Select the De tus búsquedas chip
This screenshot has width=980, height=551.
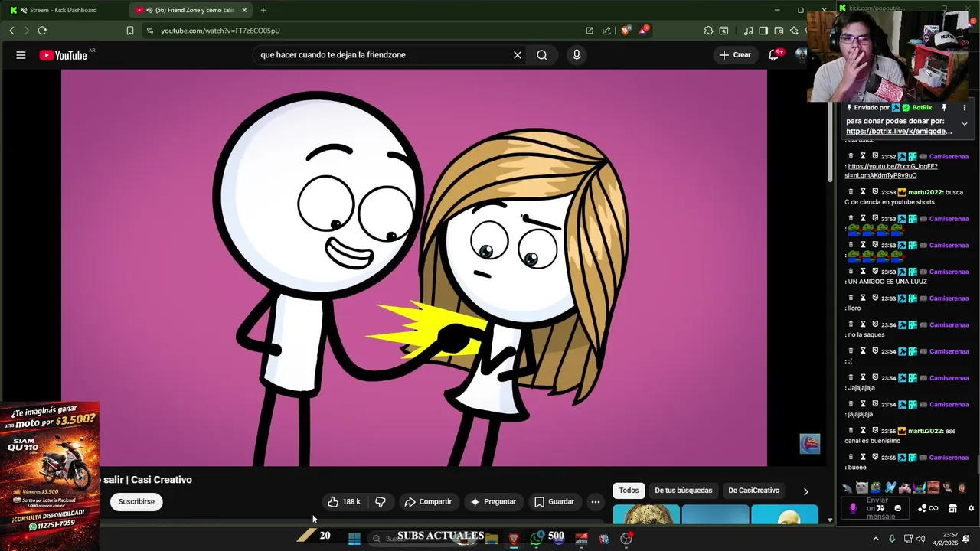(x=684, y=491)
